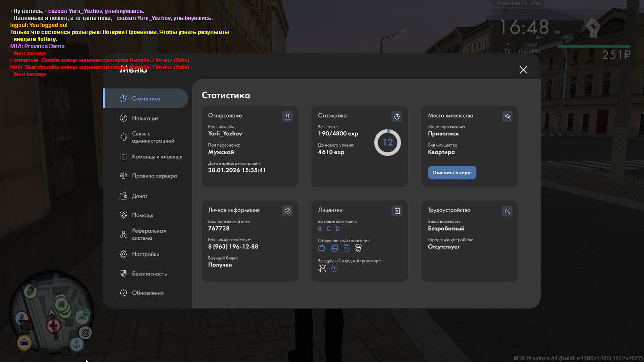Open the Настройки section

point(146,254)
